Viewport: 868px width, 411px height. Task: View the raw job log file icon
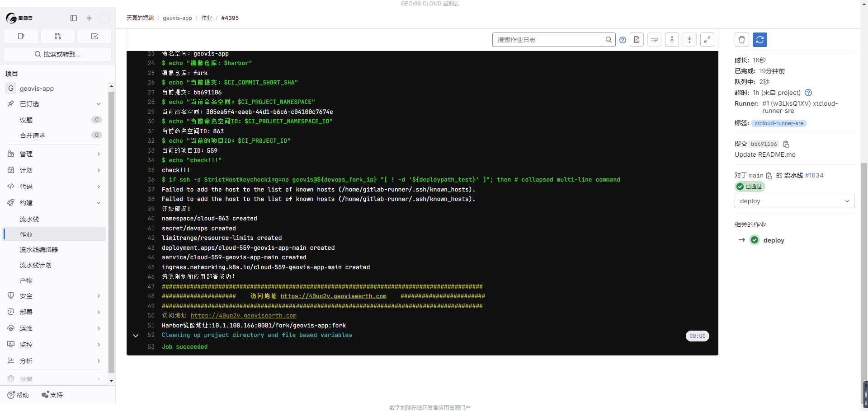[637, 40]
